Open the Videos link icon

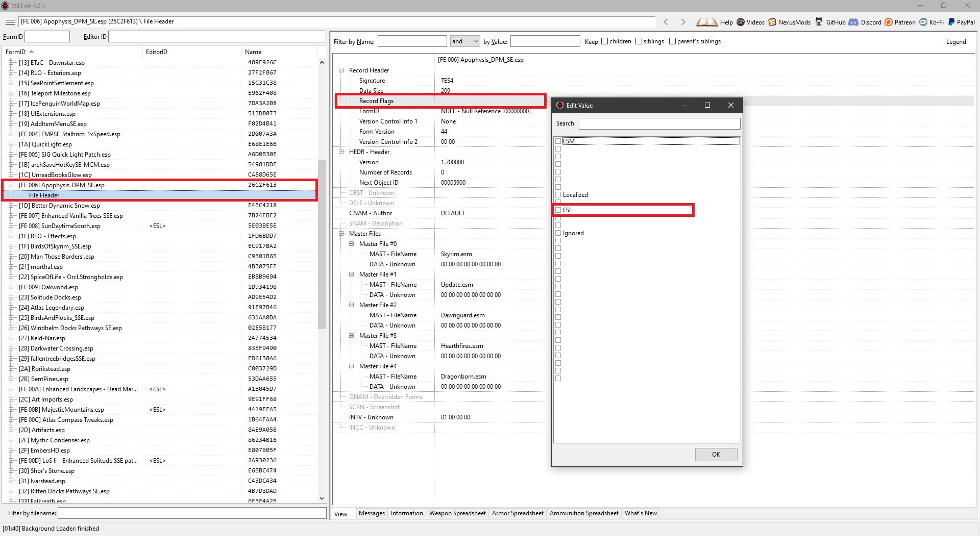[x=741, y=22]
